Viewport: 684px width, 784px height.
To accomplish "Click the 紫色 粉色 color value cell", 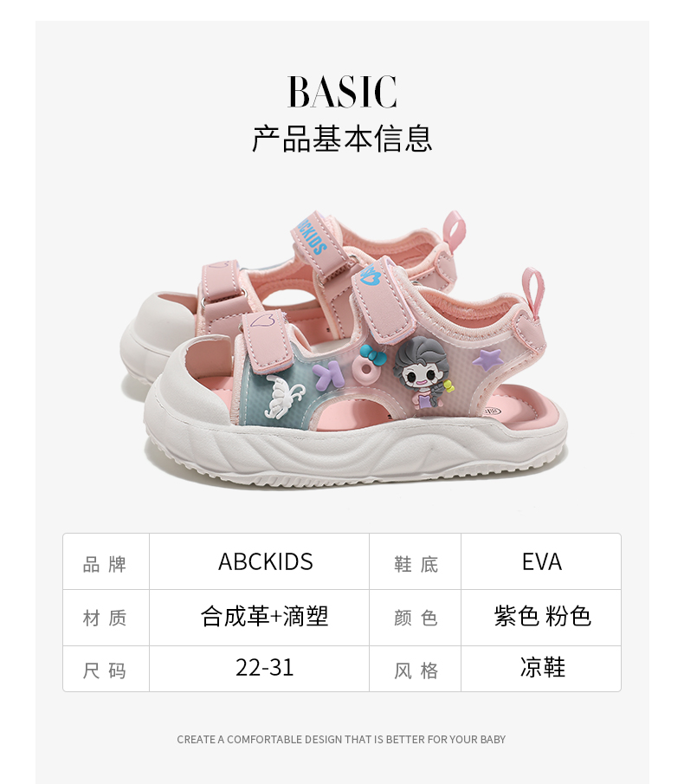I will point(541,618).
